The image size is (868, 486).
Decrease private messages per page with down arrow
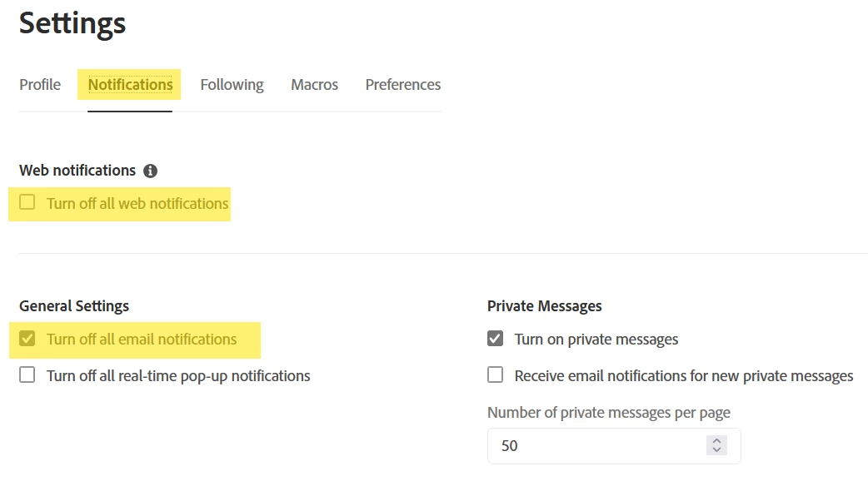(x=716, y=449)
